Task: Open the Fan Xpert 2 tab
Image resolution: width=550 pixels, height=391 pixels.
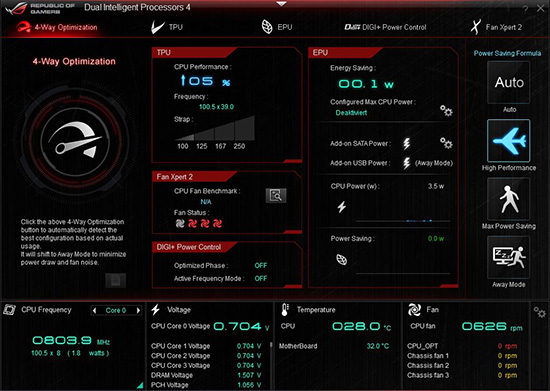Action: pos(496,27)
